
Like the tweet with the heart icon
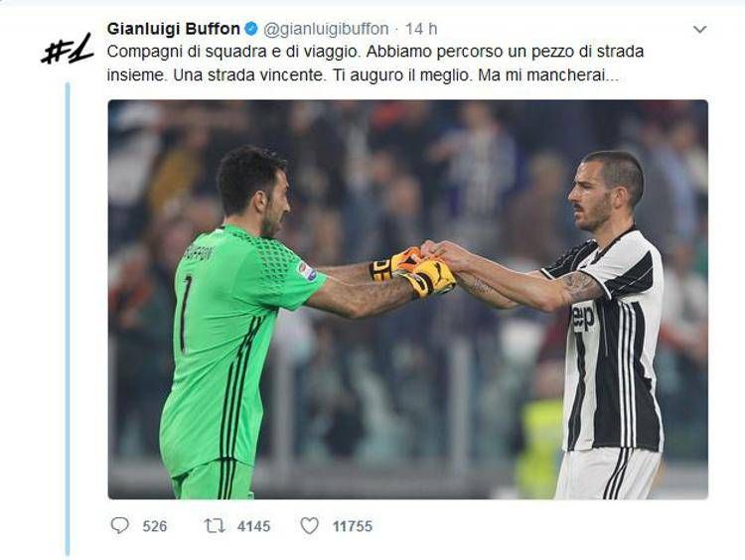(x=309, y=526)
